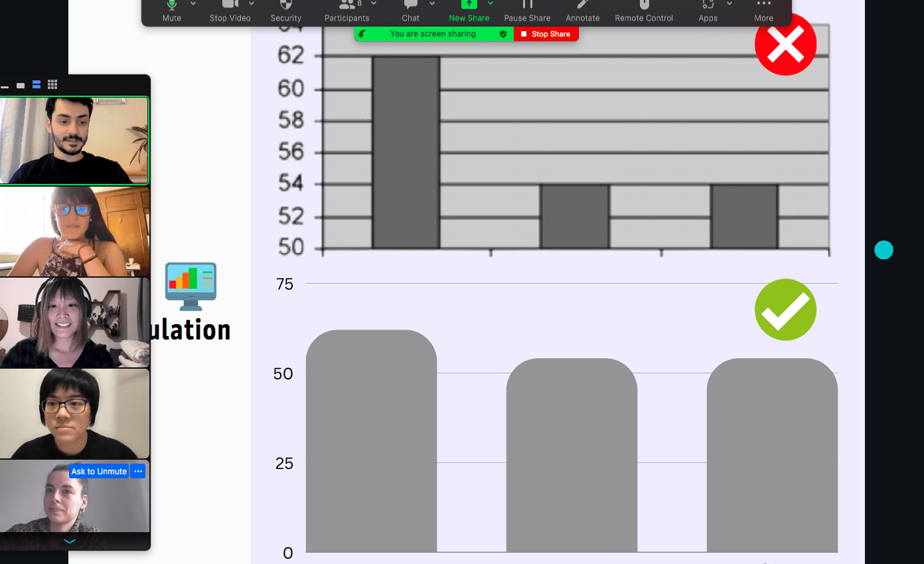The width and height of the screenshot is (924, 564).
Task: Open Remote Control options
Action: (x=643, y=11)
